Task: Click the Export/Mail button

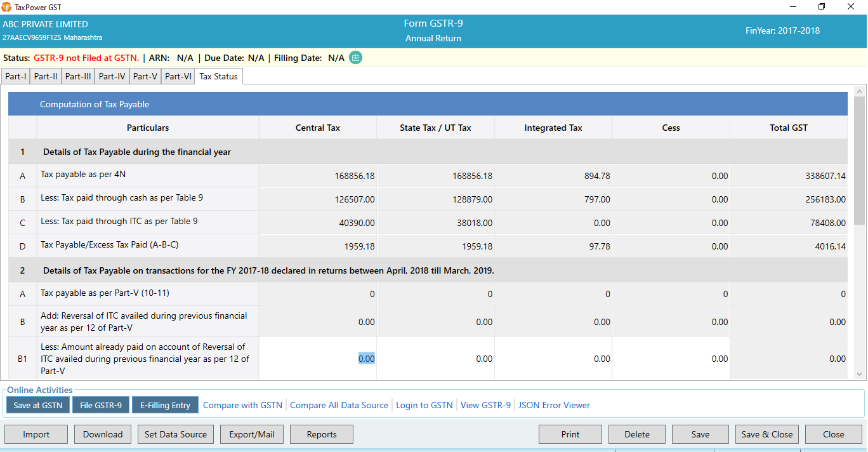Action: pyautogui.click(x=252, y=434)
